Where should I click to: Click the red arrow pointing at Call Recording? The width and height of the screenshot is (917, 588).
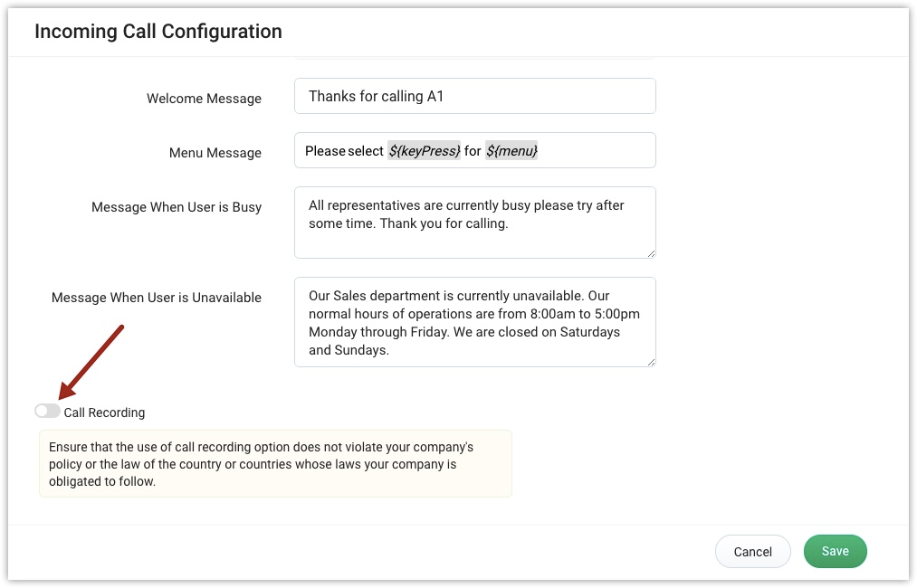pos(91,361)
